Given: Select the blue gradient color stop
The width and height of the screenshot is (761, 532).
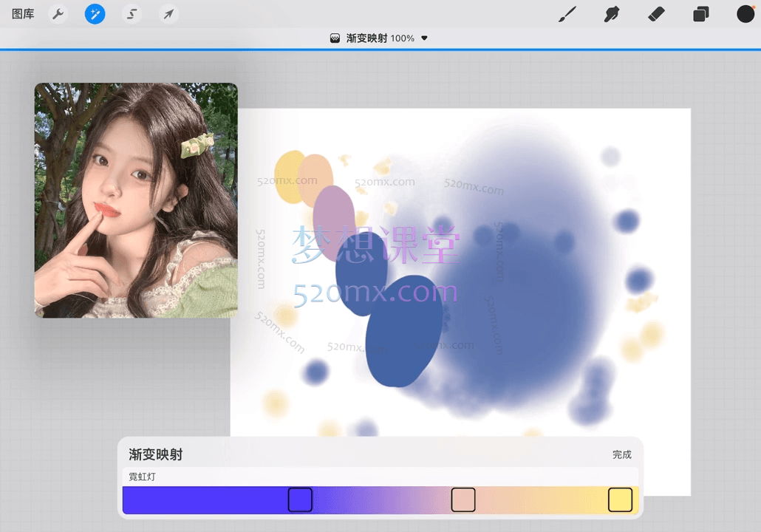Looking at the screenshot, I should [300, 499].
